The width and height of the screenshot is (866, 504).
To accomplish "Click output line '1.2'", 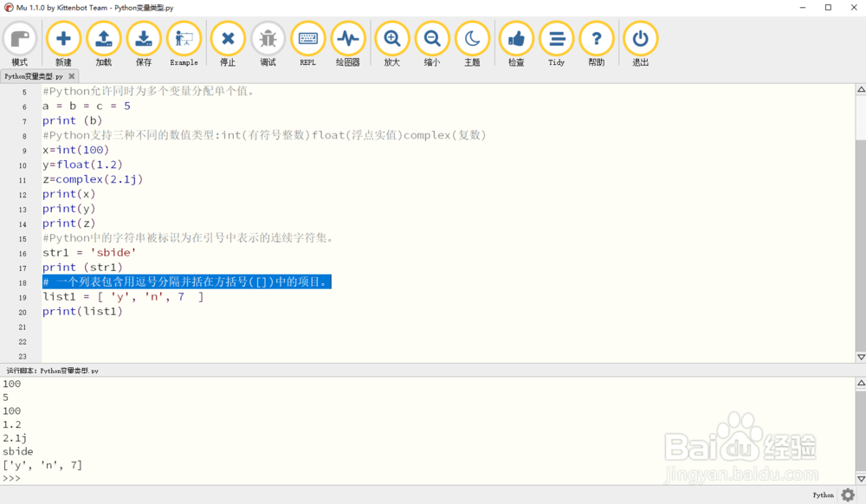I will pos(11,424).
